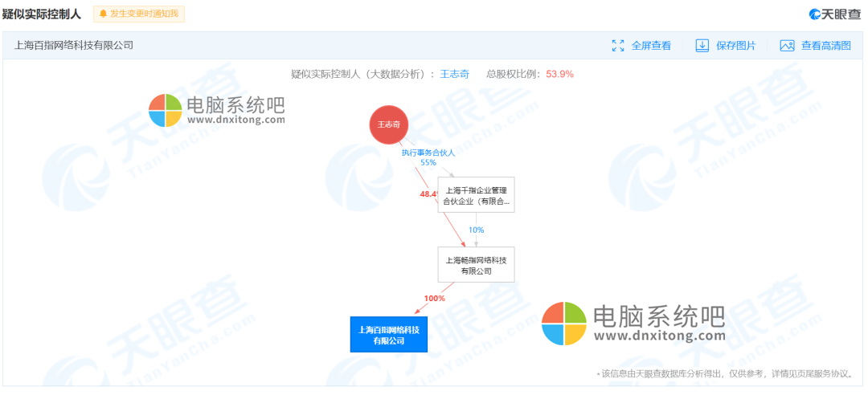Click 保存图片 to save chart

(x=735, y=46)
